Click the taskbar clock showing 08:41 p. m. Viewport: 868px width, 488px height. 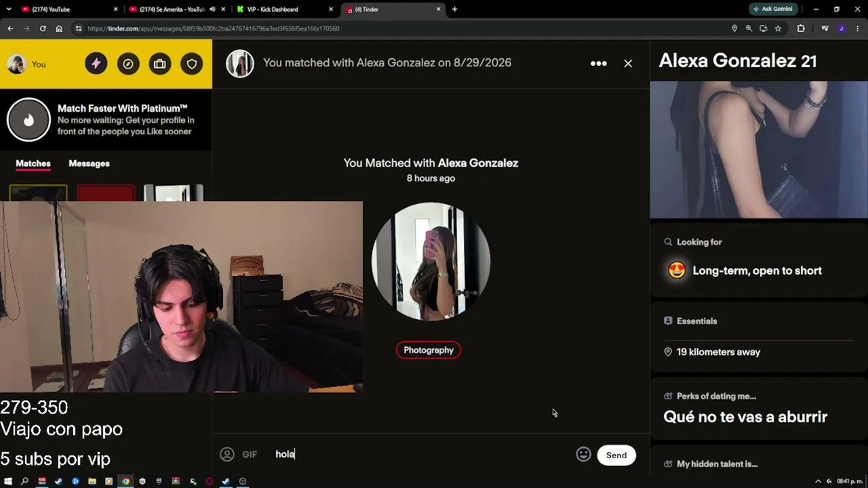[x=848, y=481]
